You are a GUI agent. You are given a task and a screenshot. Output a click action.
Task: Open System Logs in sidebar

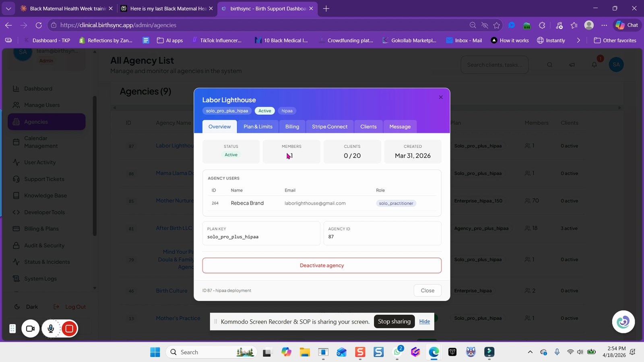40,279
